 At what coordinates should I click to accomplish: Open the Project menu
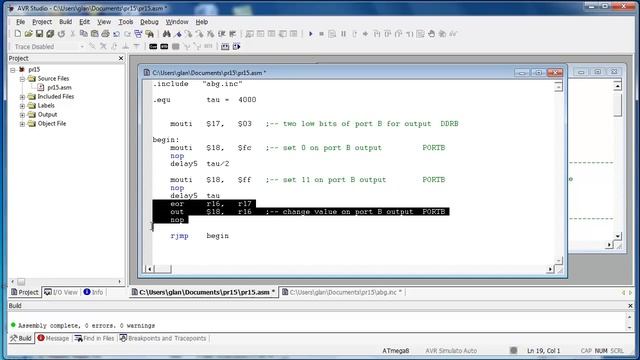point(42,22)
